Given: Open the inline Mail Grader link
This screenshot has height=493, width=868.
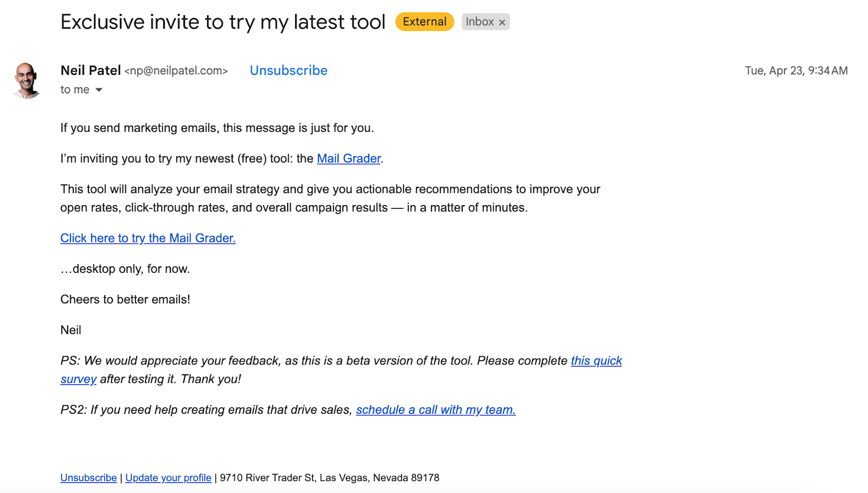Looking at the screenshot, I should (x=349, y=158).
